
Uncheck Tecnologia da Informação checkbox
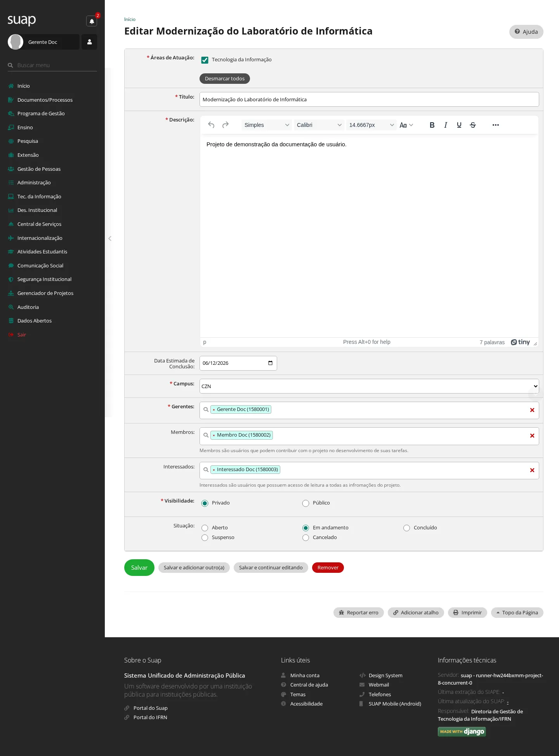(x=205, y=60)
